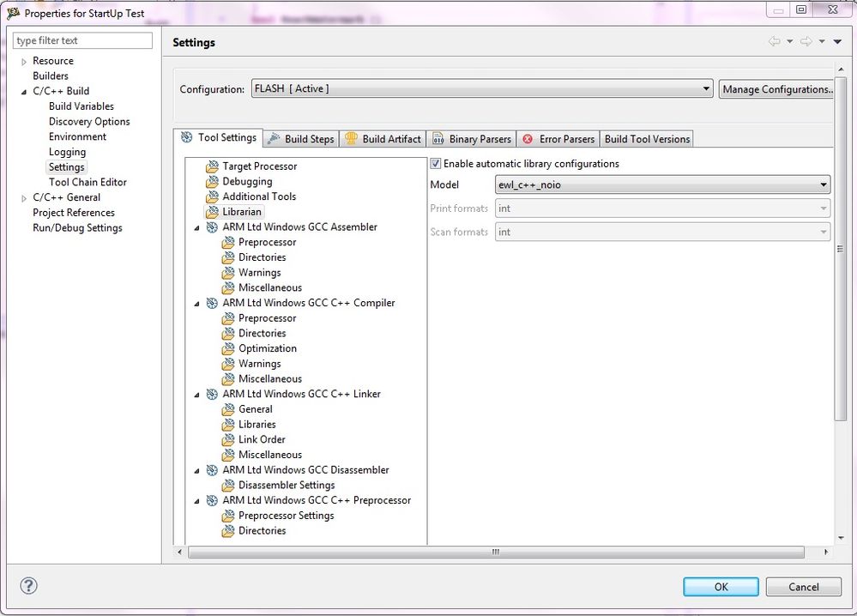The image size is (857, 616).
Task: Click the Target Processor folder icon
Action: click(212, 166)
